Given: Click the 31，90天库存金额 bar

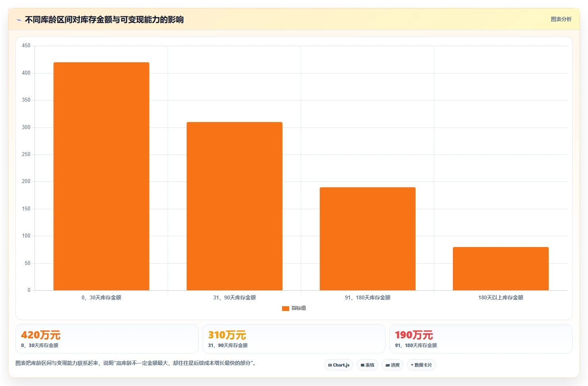Looking at the screenshot, I should (234, 206).
